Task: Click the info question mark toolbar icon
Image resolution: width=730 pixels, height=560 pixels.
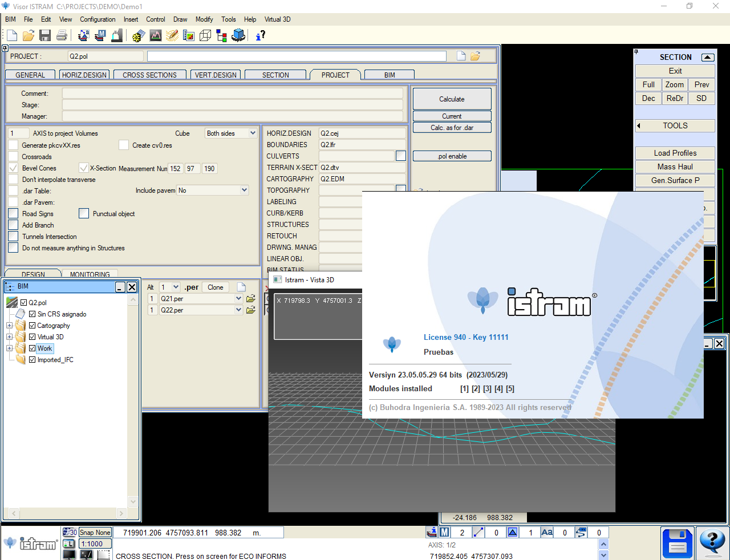Action: click(x=260, y=35)
